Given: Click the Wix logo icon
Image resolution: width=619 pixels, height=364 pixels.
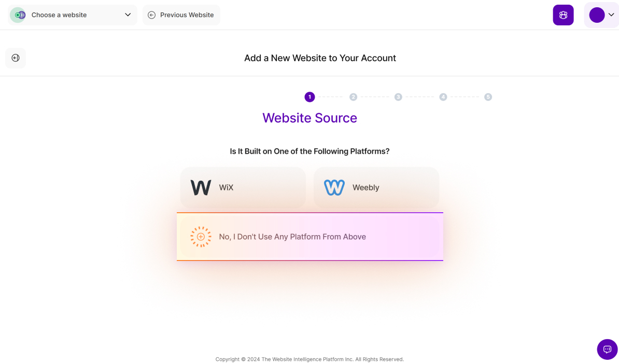Looking at the screenshot, I should pyautogui.click(x=201, y=187).
